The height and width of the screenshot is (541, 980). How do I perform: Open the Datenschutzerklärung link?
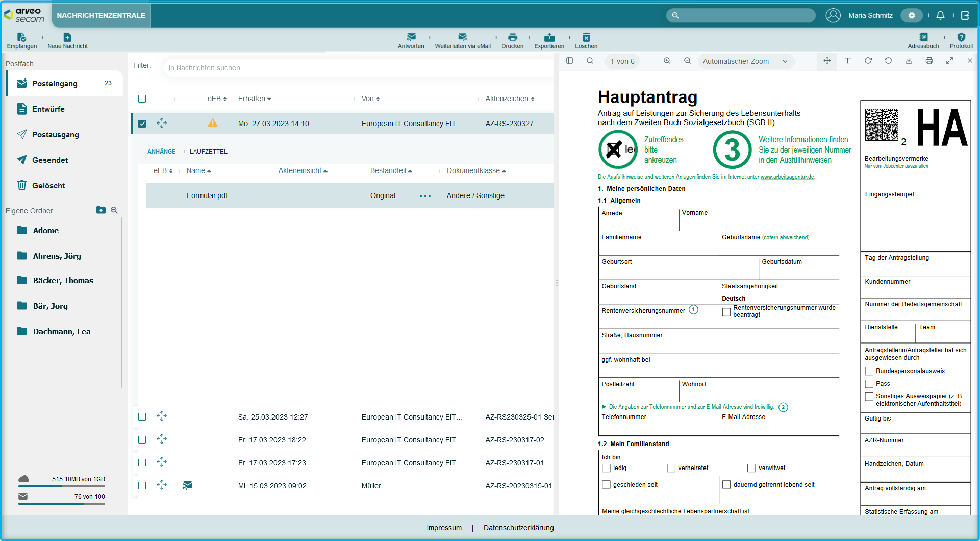click(518, 528)
